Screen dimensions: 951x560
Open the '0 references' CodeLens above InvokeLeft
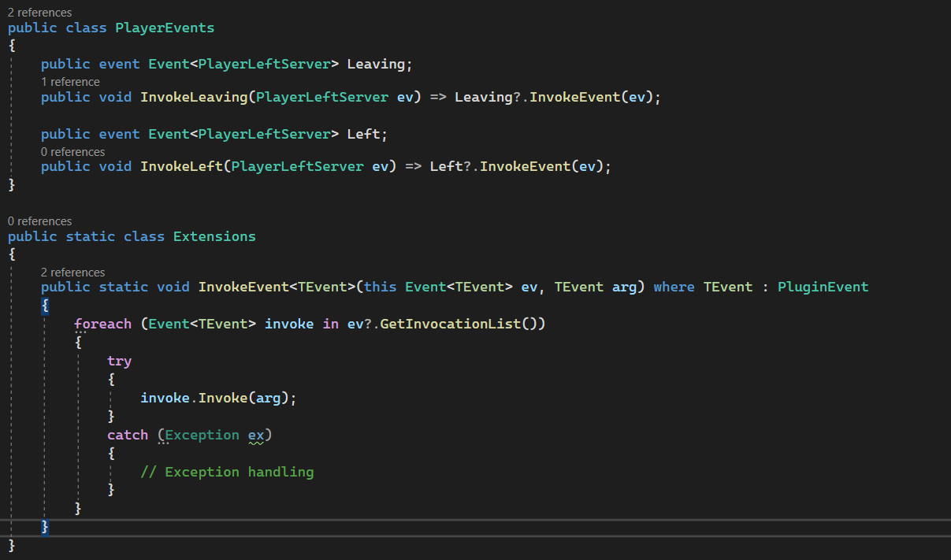click(x=72, y=152)
